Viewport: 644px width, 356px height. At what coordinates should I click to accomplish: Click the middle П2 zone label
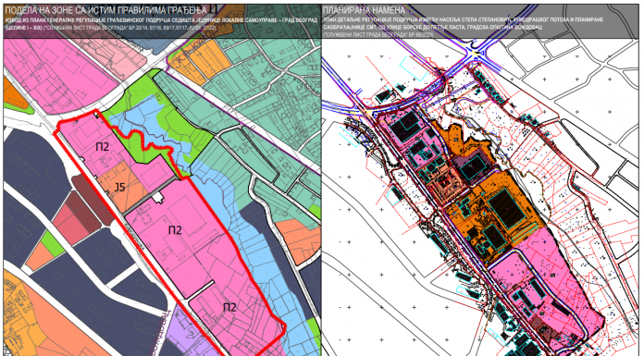point(175,230)
